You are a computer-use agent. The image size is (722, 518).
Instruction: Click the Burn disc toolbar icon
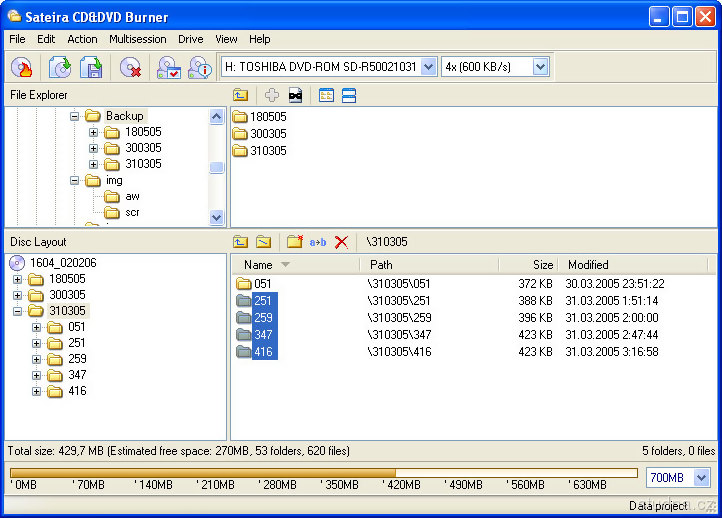[x=22, y=67]
